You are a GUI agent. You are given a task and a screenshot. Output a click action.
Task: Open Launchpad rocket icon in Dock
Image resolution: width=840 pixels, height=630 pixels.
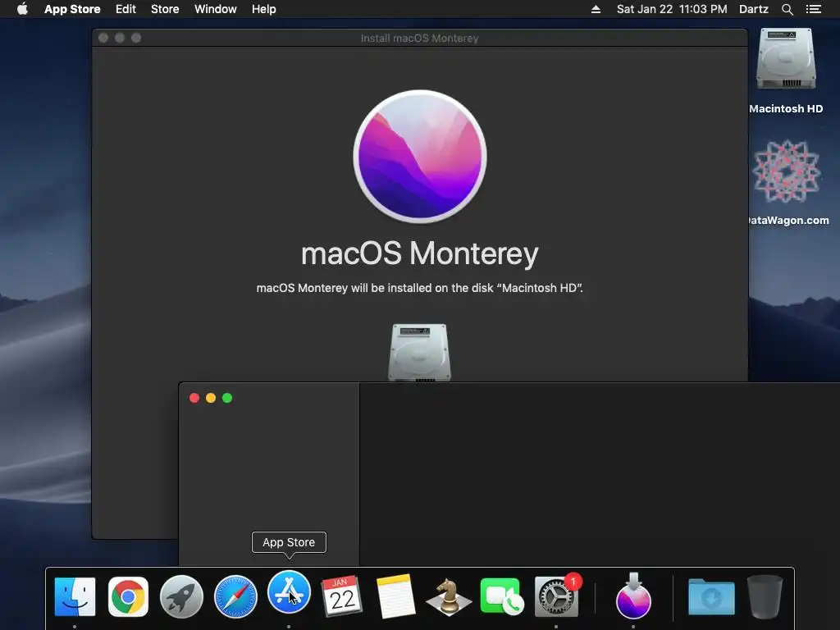181,596
